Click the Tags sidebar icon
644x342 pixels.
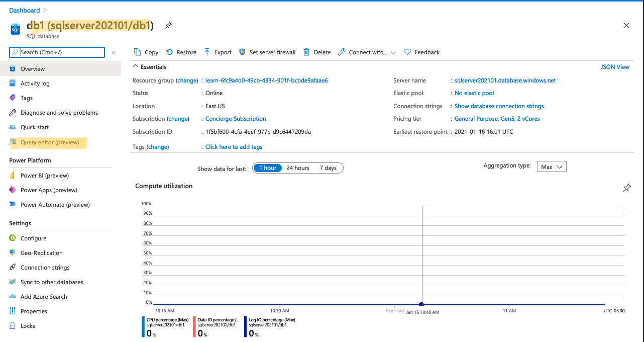13,98
